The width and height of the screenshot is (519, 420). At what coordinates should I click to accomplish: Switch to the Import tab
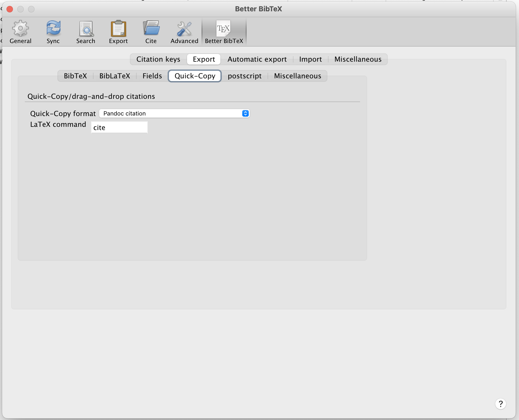coord(310,59)
